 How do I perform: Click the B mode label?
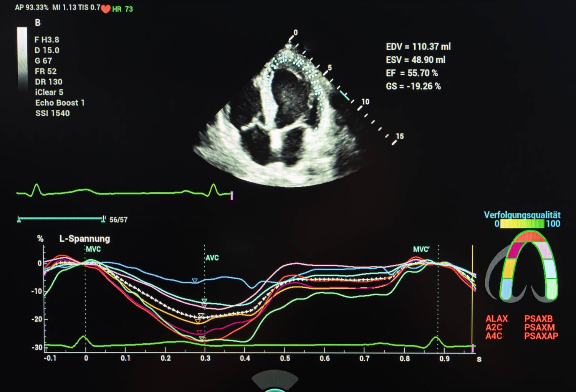click(38, 23)
